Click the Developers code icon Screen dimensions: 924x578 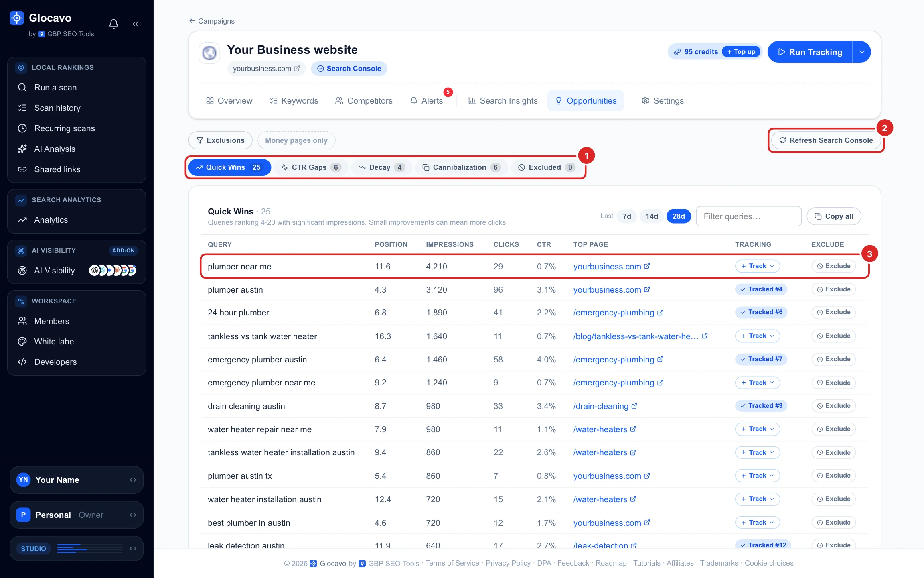tap(22, 362)
